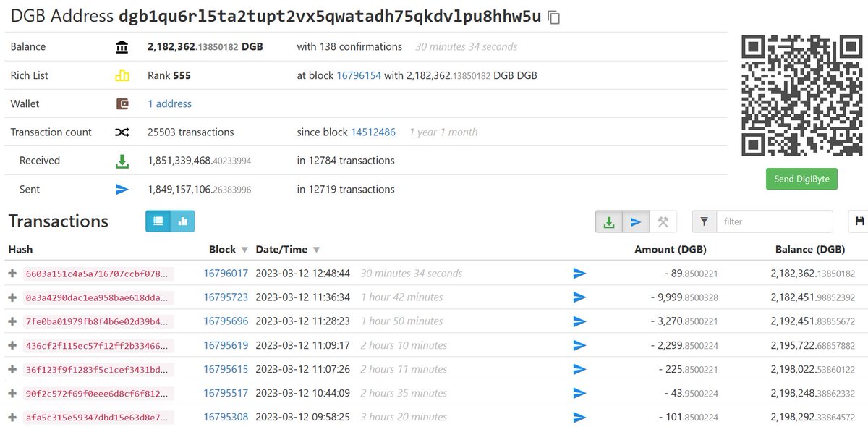Open transaction hash 0a3a4290dac1ea958bae618dda
The image size is (868, 427).
coord(98,297)
